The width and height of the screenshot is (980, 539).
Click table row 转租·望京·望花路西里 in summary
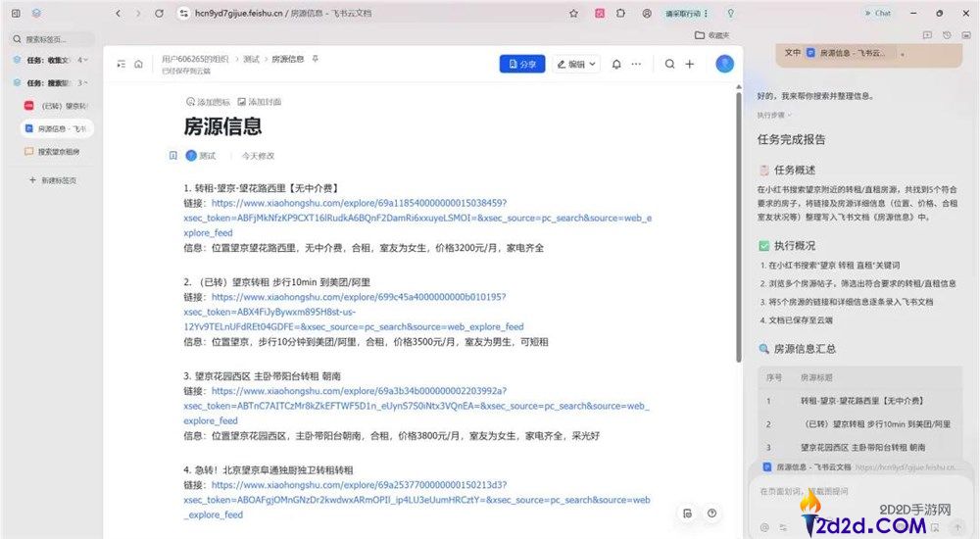coord(860,401)
